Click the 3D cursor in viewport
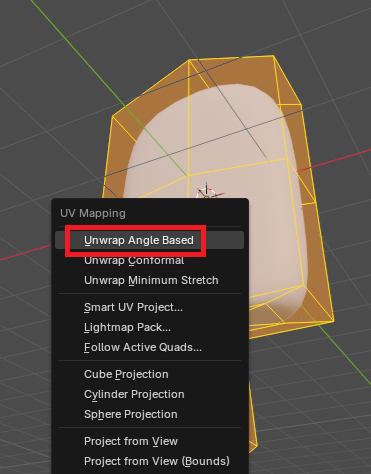Viewport: 371px width, 474px height. [x=207, y=192]
